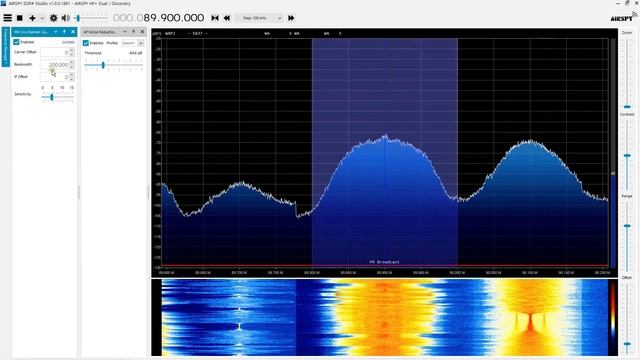Select the AF Noise Reduction panel header
Viewport: 640px width, 360px height.
[x=100, y=32]
